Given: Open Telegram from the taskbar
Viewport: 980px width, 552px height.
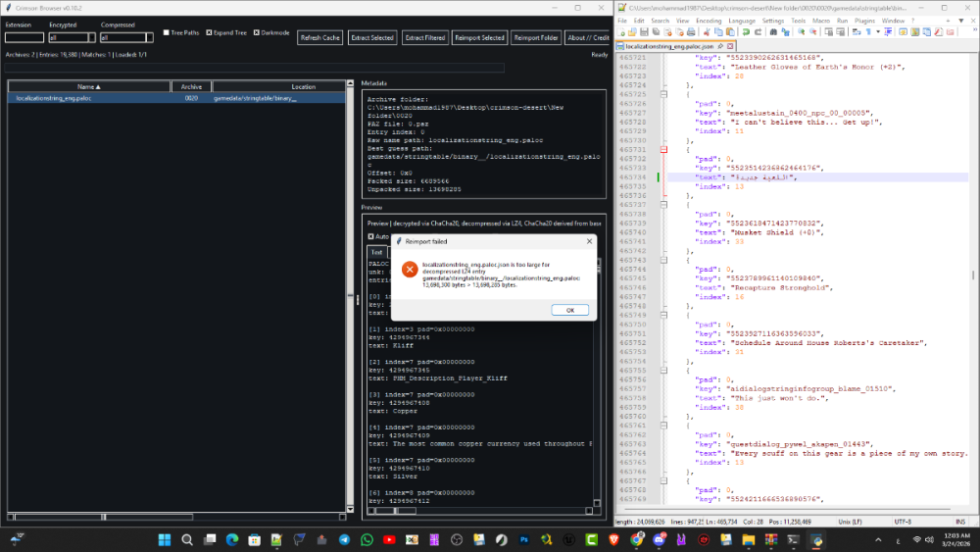Looking at the screenshot, I should (344, 539).
